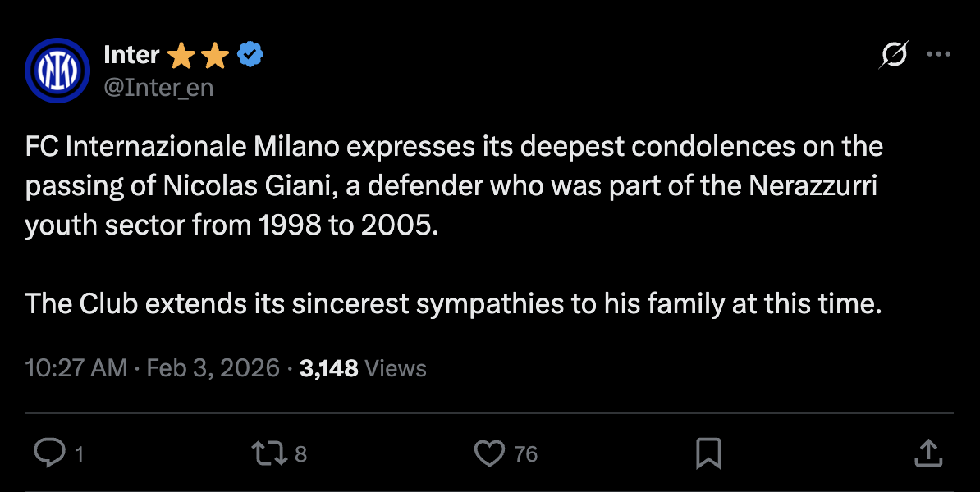Click the like count number 76
The height and width of the screenshot is (492, 980).
[525, 454]
